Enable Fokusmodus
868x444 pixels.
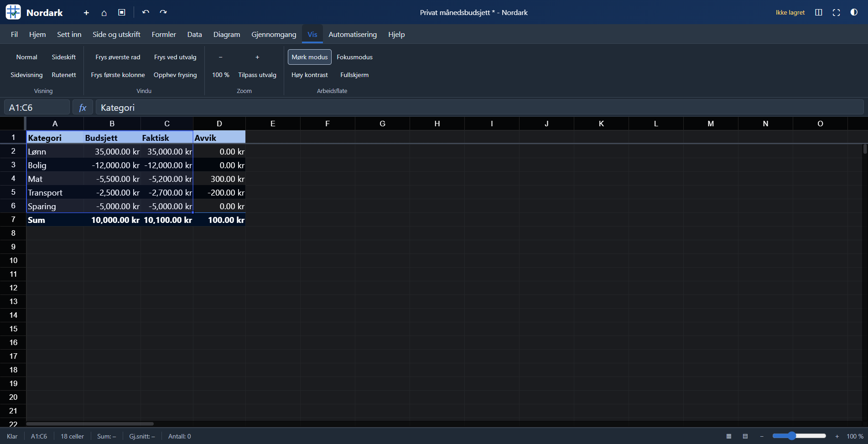click(354, 57)
